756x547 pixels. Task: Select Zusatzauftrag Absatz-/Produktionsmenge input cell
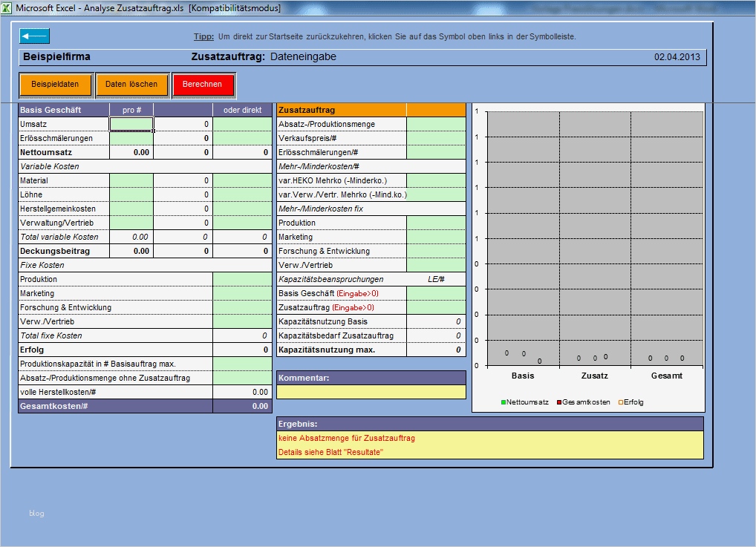coord(437,124)
